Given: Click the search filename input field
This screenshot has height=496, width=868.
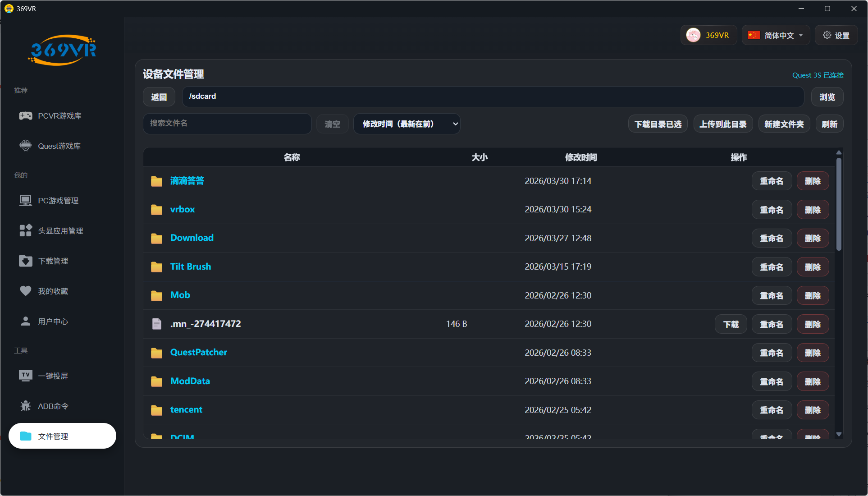Looking at the screenshot, I should coord(227,124).
